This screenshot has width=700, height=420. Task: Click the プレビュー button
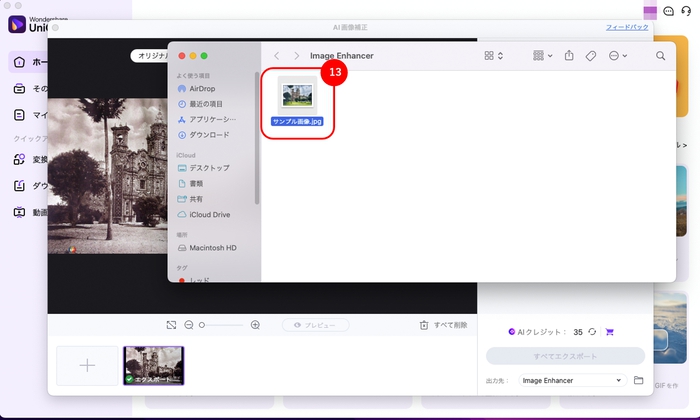(x=316, y=325)
